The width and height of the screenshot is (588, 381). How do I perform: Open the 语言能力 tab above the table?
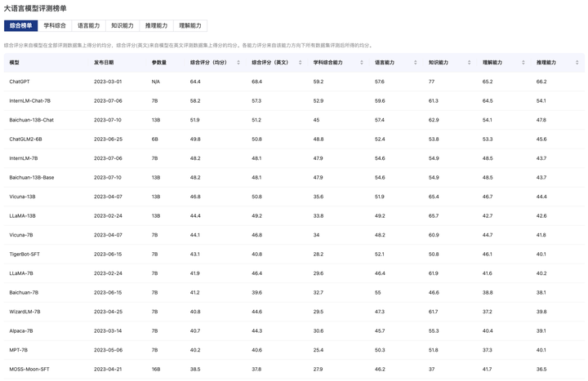[x=88, y=25]
